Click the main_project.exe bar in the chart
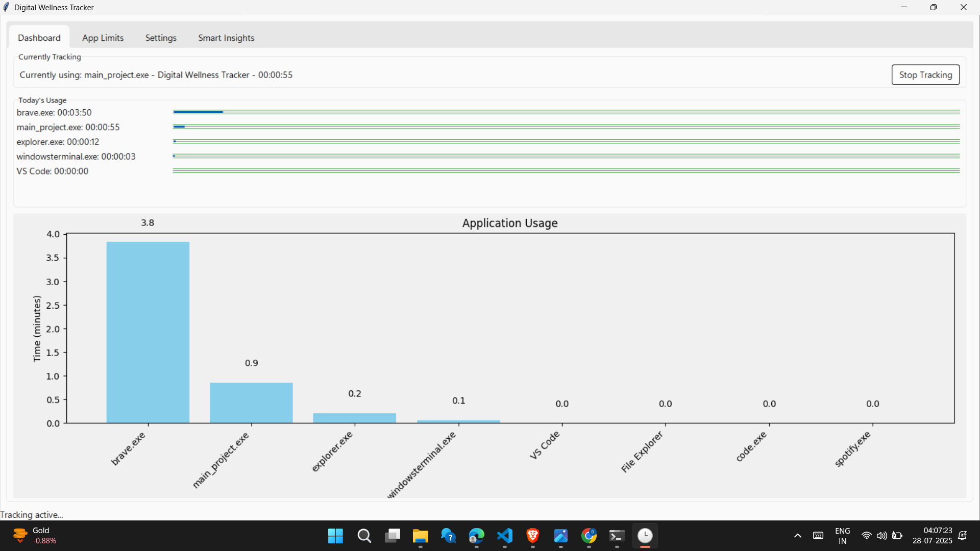The width and height of the screenshot is (980, 551). 251,403
